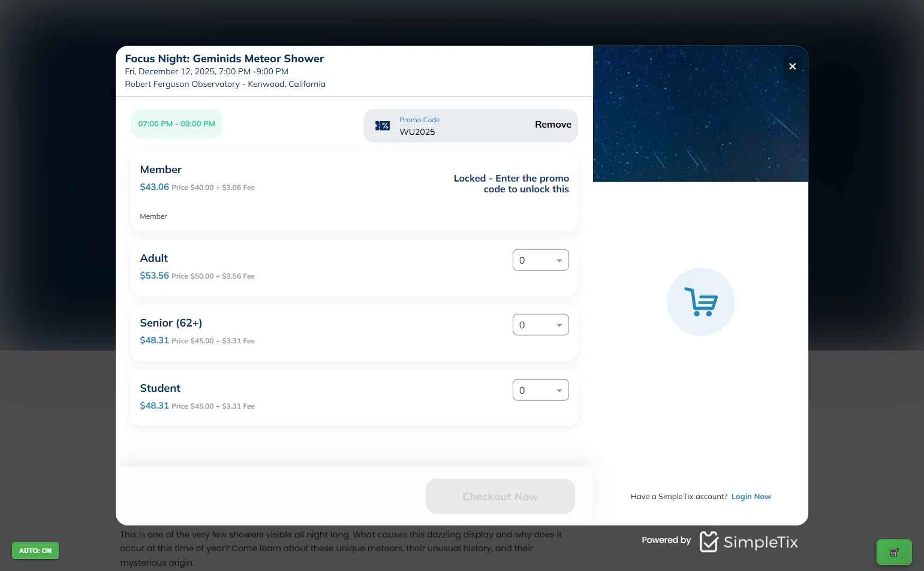Click the meteor shower event image
This screenshot has width=924, height=571.
point(700,114)
